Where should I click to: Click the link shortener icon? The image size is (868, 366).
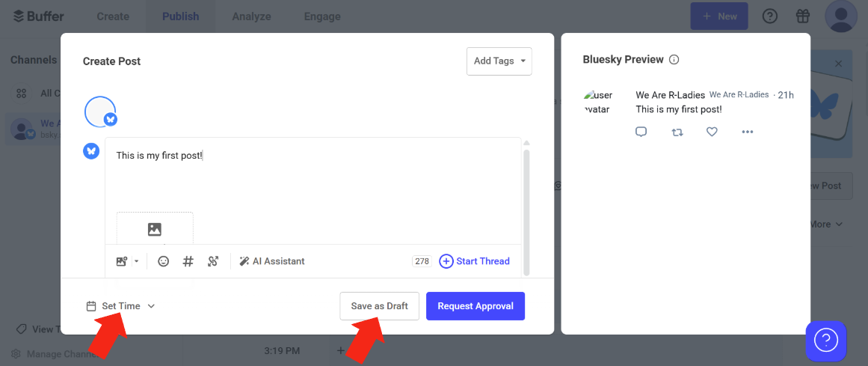pyautogui.click(x=213, y=261)
